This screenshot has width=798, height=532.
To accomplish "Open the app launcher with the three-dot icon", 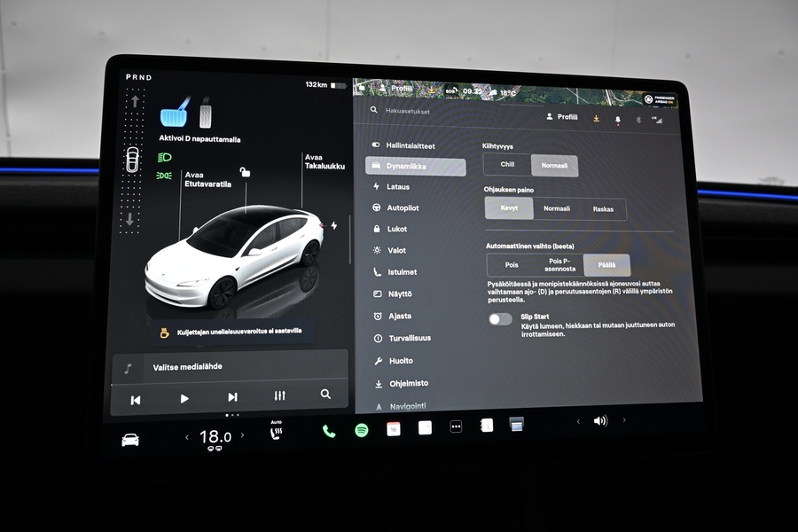I will 457,426.
